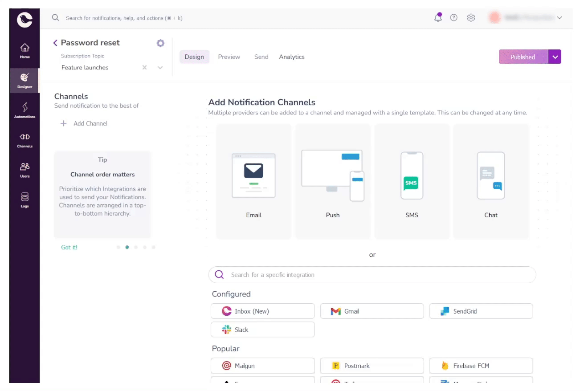Click the integration search field
Screen dimensions: 588x391
pyautogui.click(x=372, y=274)
